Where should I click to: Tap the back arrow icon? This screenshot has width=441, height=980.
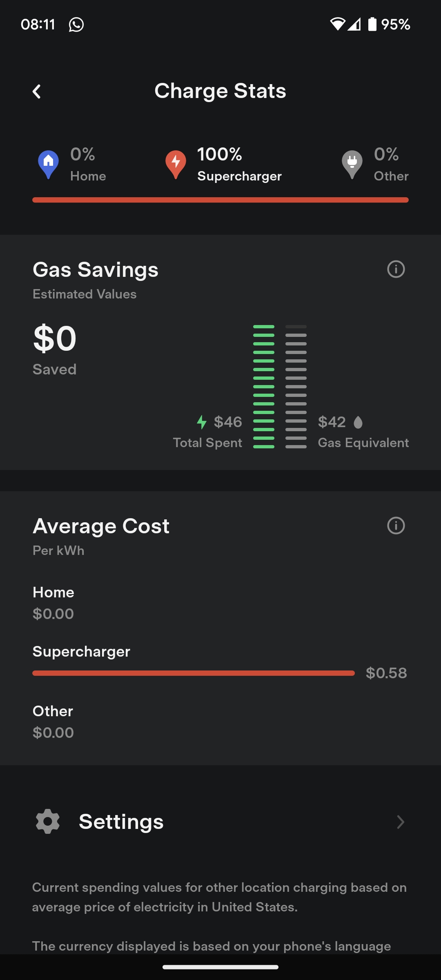coord(37,91)
